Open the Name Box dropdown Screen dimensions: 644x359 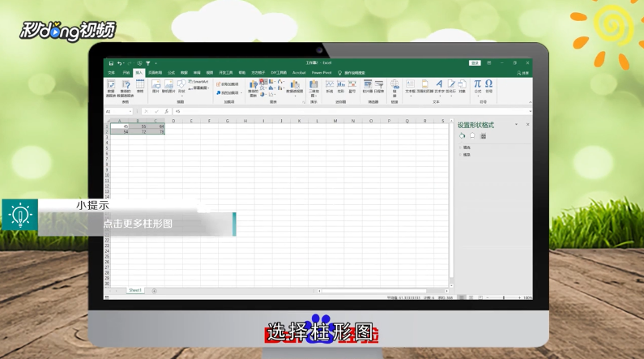click(130, 111)
